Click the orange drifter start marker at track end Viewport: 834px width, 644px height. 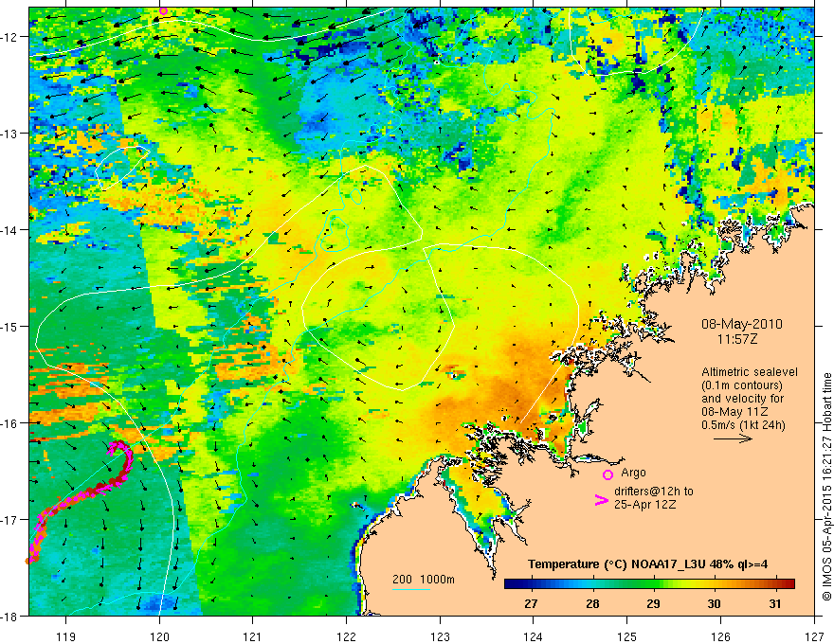click(x=27, y=560)
